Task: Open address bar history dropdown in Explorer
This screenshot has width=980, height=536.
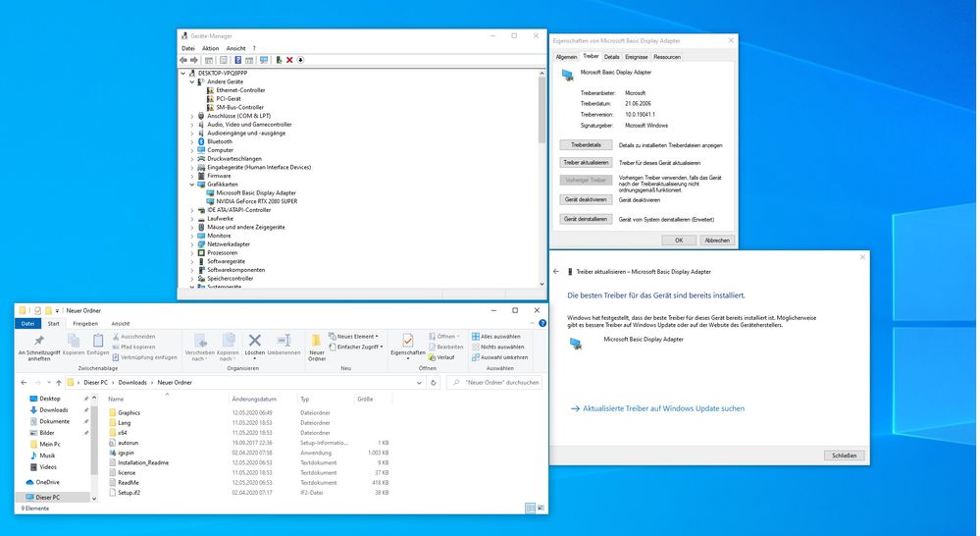Action: pos(420,382)
